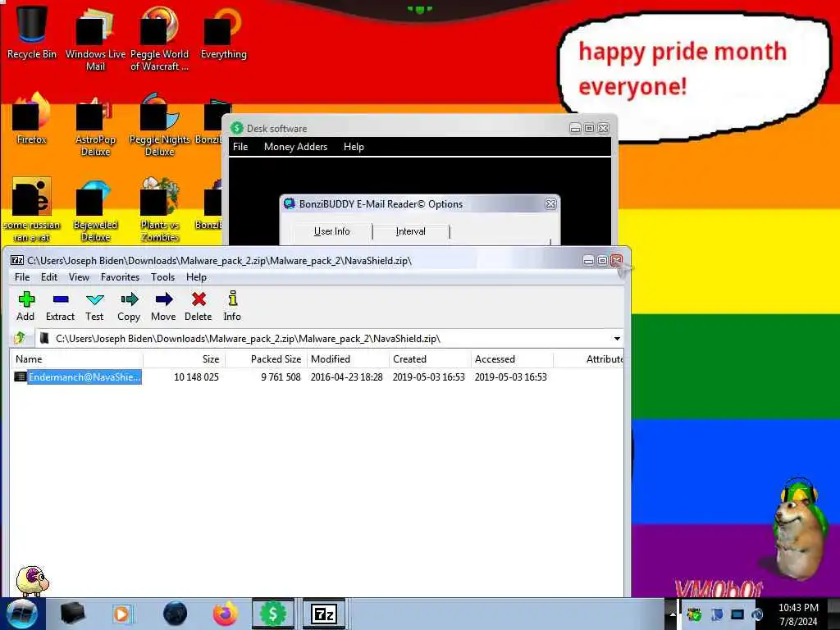Switch to the User Info tab
The height and width of the screenshot is (630, 840).
click(x=331, y=231)
